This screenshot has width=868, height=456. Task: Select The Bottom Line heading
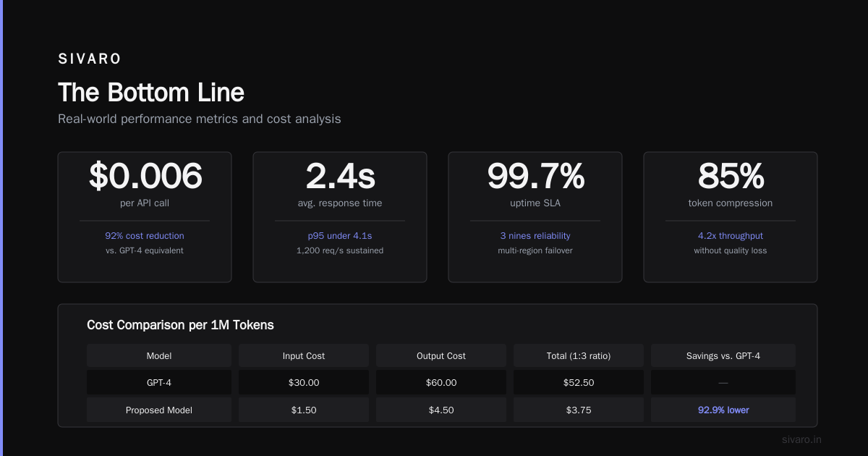[151, 93]
